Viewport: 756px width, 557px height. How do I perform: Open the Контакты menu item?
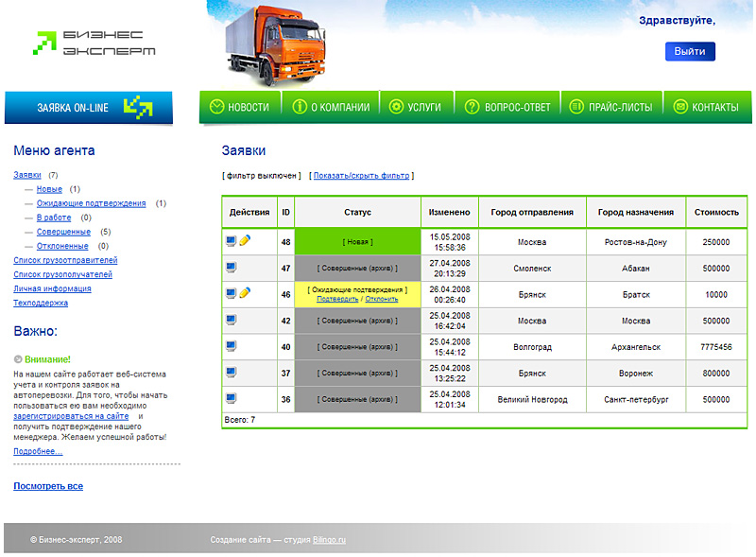tap(706, 107)
